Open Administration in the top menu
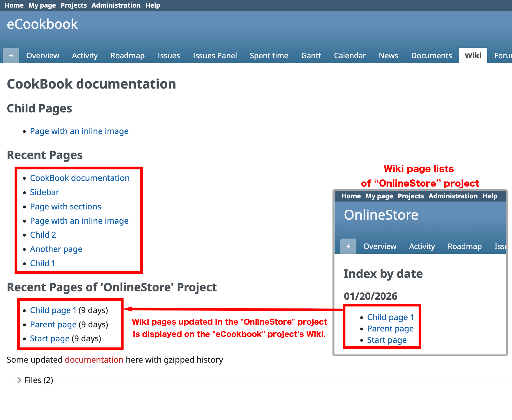This screenshot has height=420, width=512. 116,5
